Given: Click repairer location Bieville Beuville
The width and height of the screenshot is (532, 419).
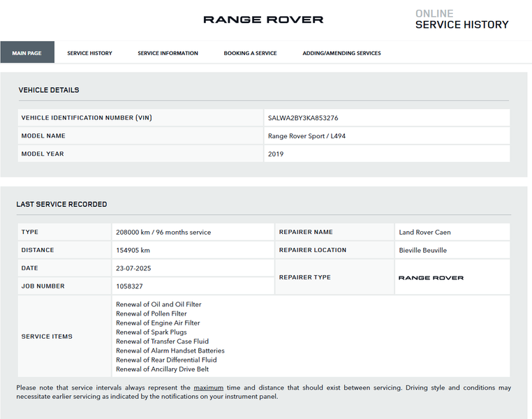Looking at the screenshot, I should point(423,251).
